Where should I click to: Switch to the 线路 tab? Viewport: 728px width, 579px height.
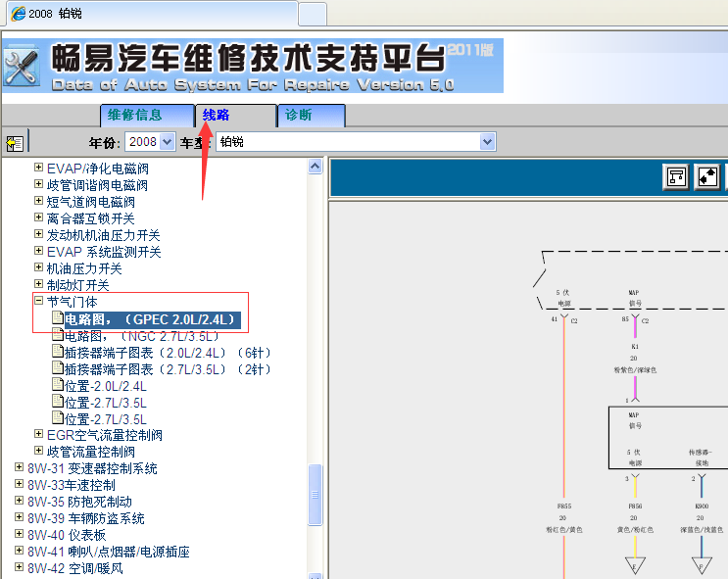(236, 116)
